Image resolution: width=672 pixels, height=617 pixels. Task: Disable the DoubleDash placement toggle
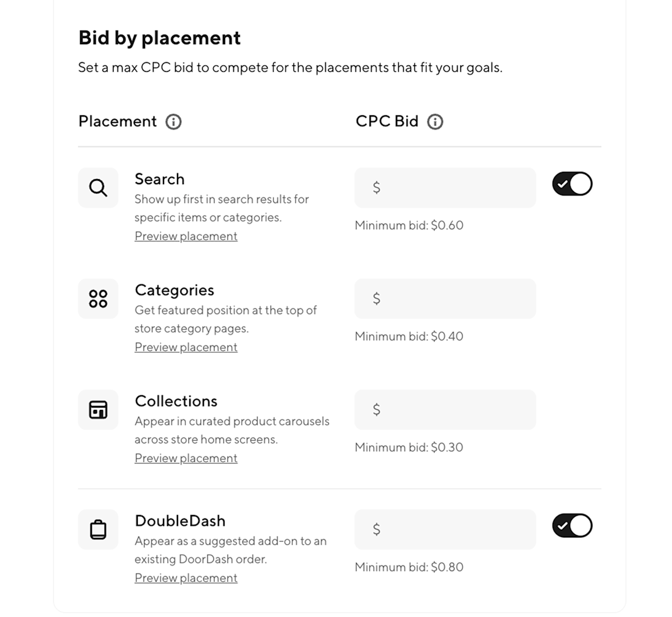point(572,525)
